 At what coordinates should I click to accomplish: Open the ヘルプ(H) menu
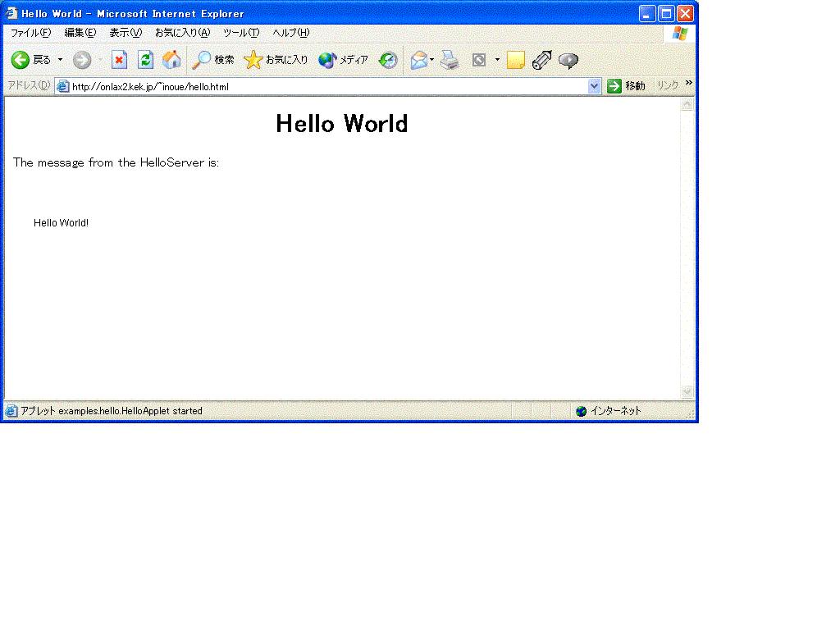[x=291, y=33]
